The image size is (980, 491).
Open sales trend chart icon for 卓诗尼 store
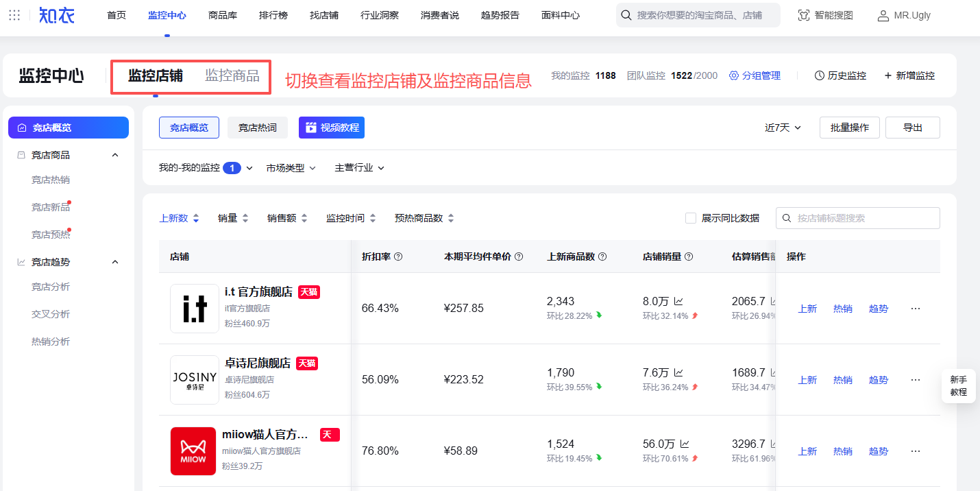678,372
